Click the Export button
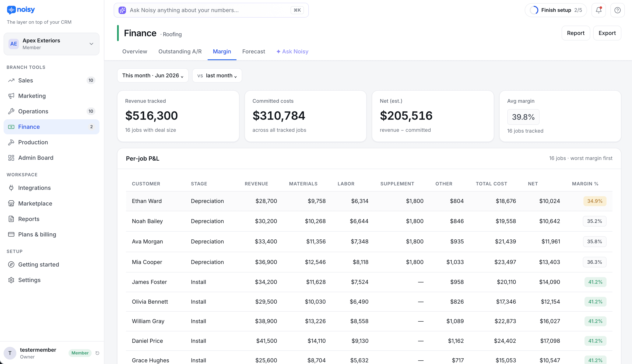This screenshot has height=364, width=632. 607,33
